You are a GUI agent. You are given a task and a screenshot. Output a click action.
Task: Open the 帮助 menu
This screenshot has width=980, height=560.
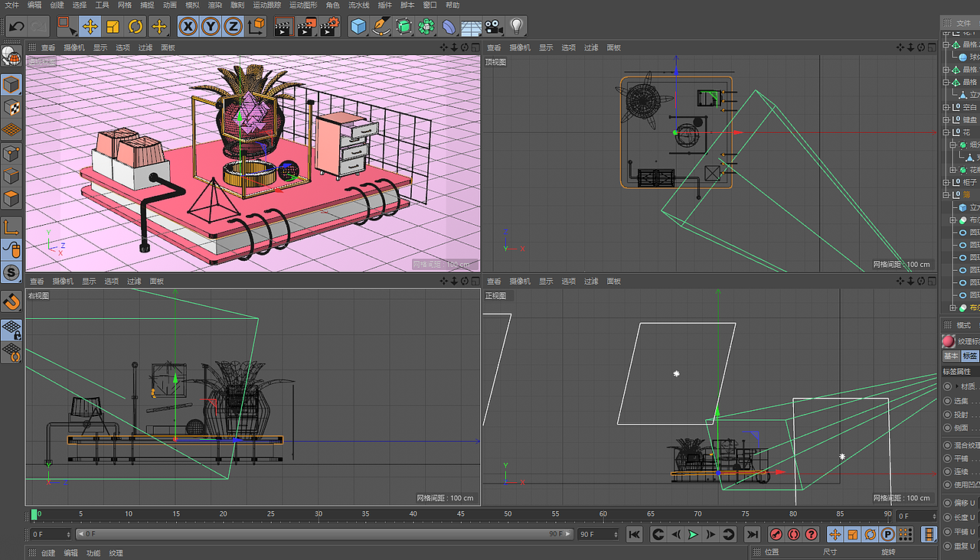(452, 5)
